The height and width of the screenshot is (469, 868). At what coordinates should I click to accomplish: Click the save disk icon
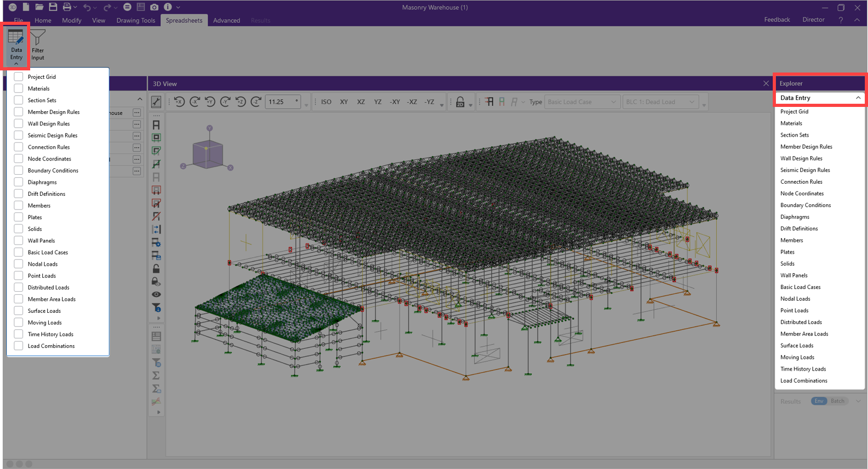(53, 7)
